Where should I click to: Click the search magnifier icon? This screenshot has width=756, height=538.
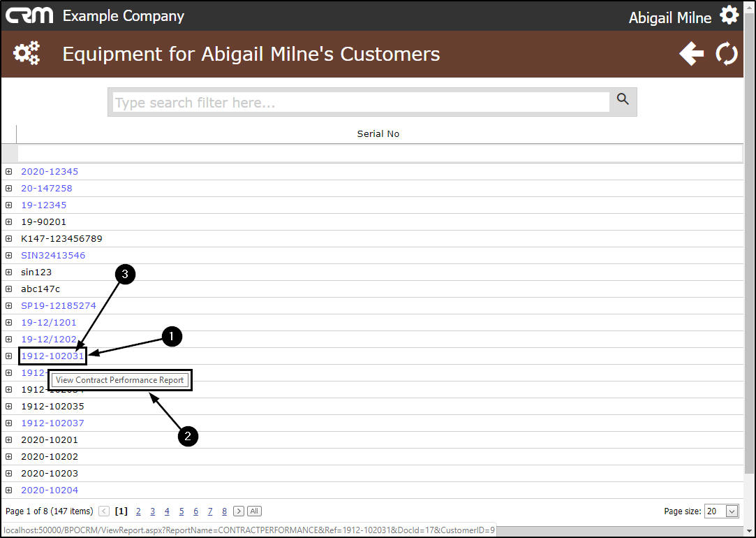tap(623, 100)
